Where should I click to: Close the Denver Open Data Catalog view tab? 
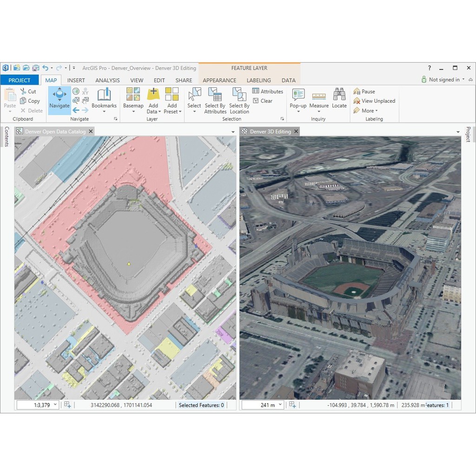[91, 132]
